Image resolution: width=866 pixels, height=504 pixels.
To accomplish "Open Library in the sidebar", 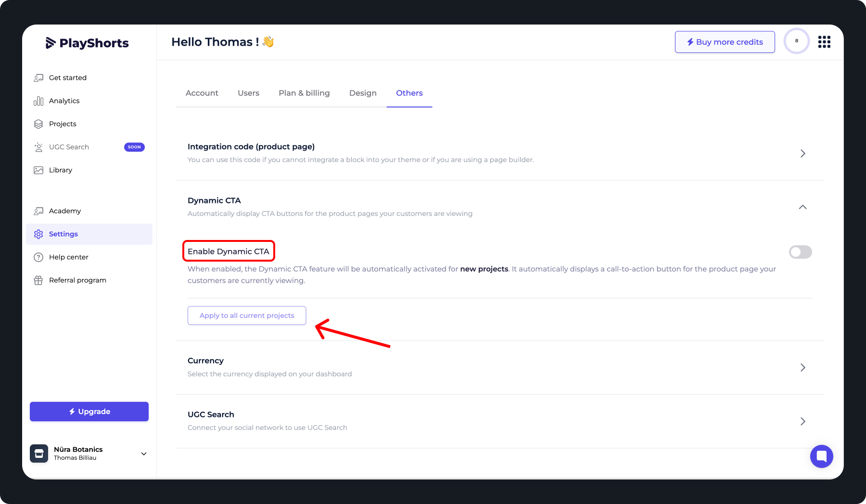I will 89,170.
